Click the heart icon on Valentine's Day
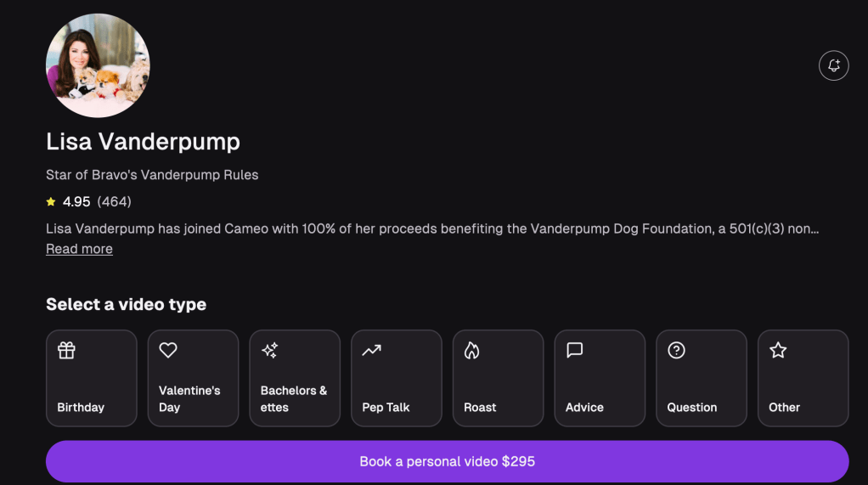This screenshot has height=485, width=868. (168, 350)
